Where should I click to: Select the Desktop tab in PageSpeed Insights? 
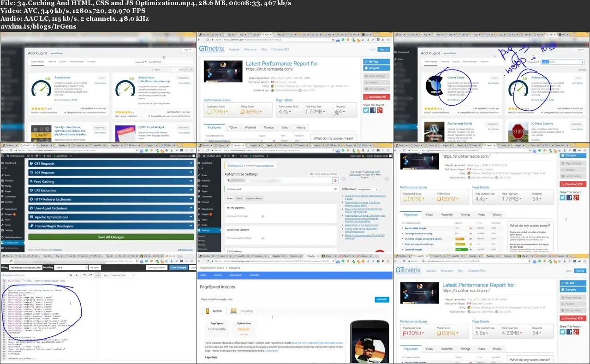(243, 311)
